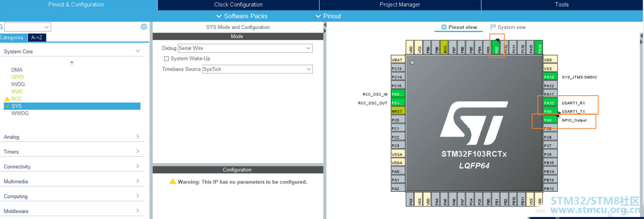Switch to Pinout view
644x219 pixels.
[x=459, y=27]
